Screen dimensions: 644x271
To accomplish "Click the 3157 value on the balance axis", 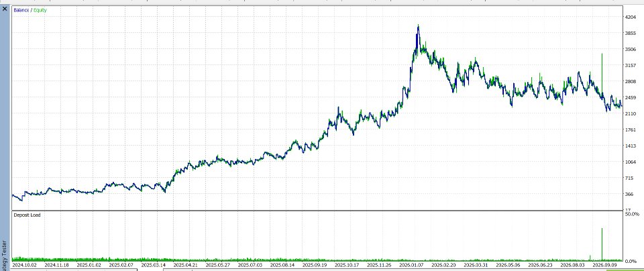I will pyautogui.click(x=630, y=65).
